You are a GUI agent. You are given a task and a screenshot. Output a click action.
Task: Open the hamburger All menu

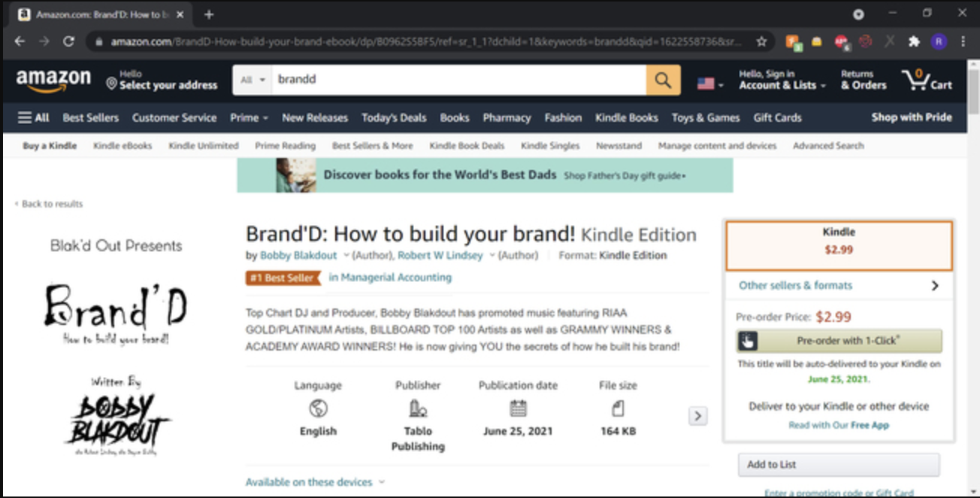tap(34, 117)
